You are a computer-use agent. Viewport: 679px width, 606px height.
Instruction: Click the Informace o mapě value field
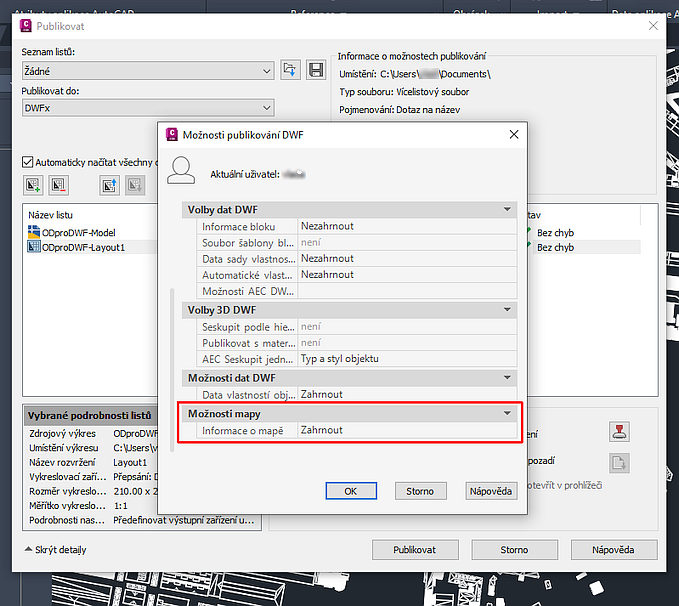(x=405, y=430)
